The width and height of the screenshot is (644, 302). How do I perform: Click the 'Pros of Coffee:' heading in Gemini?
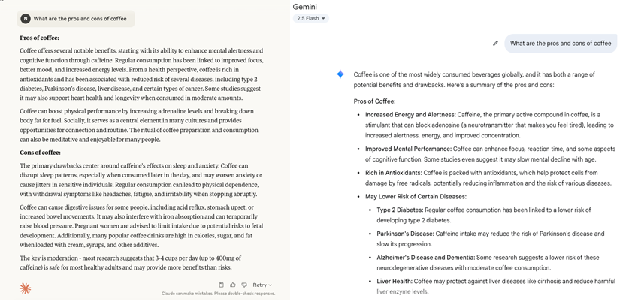tap(374, 101)
